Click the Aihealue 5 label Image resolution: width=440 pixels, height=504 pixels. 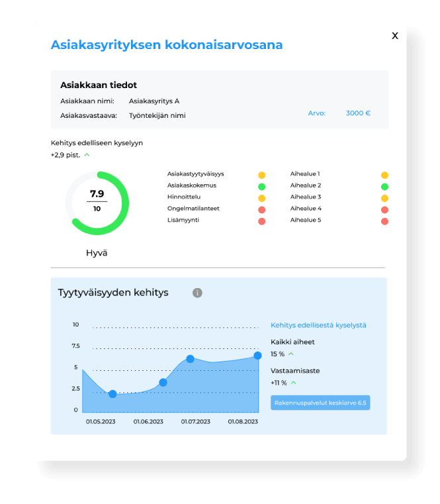(x=306, y=220)
